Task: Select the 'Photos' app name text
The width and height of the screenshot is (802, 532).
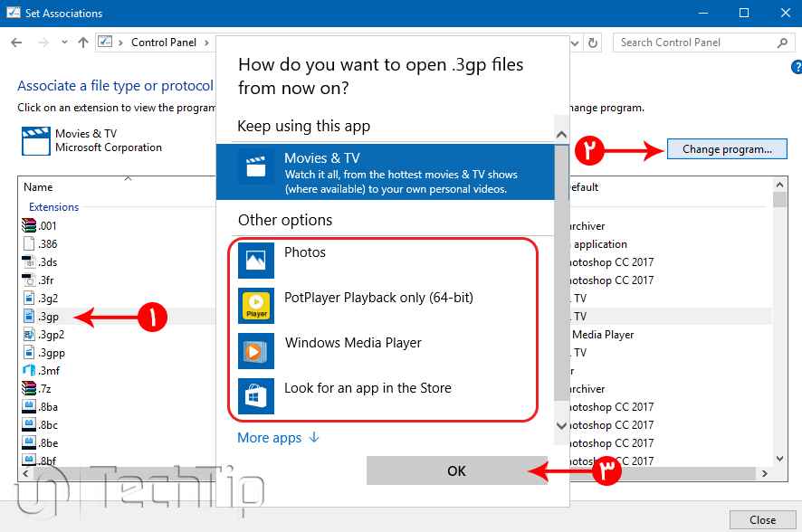Action: click(x=305, y=252)
